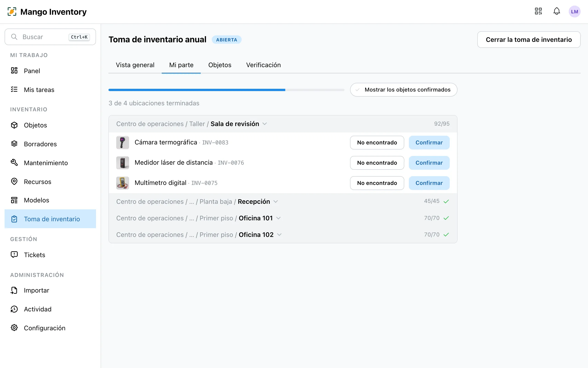Focus the Buscar search field
The width and height of the screenshot is (588, 368).
pyautogui.click(x=50, y=37)
